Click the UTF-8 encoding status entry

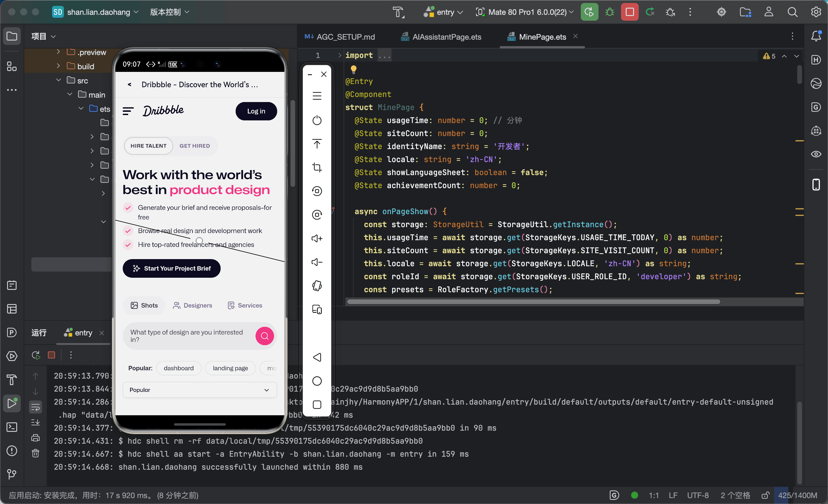coord(698,495)
